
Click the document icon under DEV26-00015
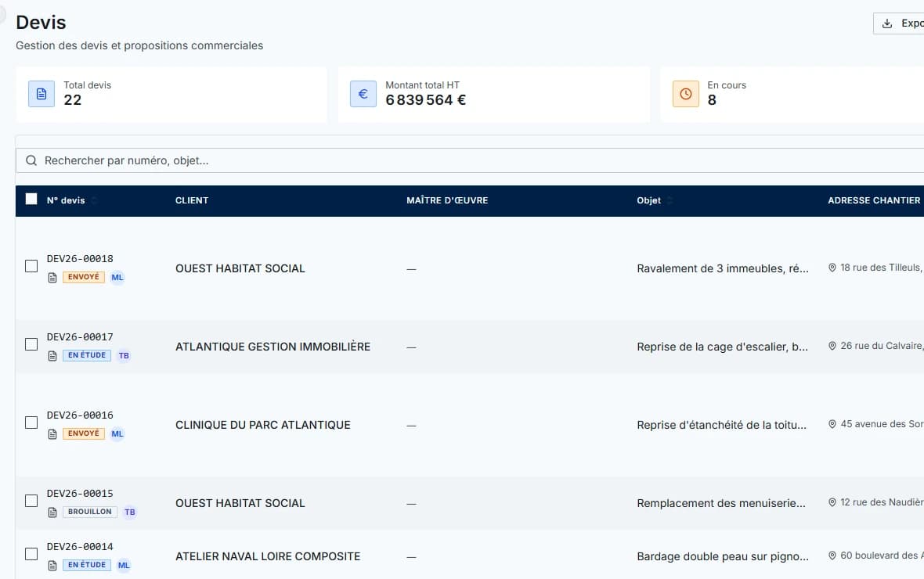tap(52, 512)
